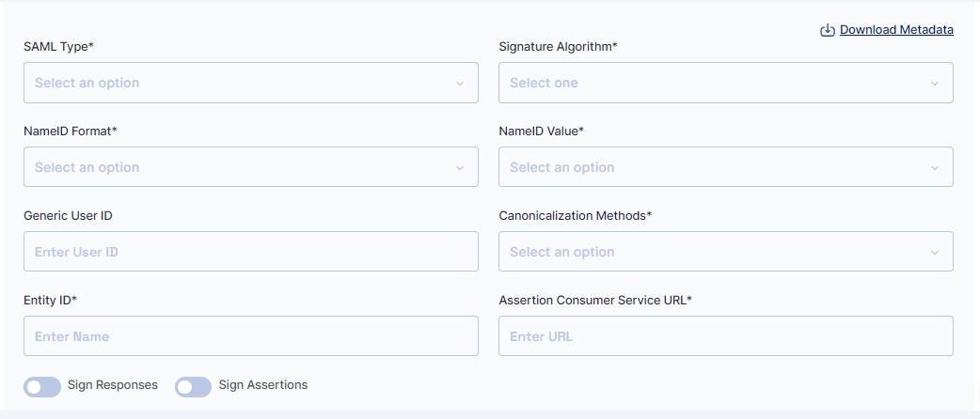Click the Canonicalization Methods chevron arrow
This screenshot has width=980, height=419.
(934, 253)
